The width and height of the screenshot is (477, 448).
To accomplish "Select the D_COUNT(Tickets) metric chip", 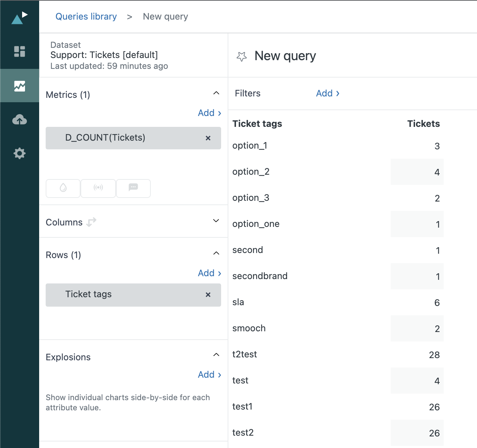I will coord(133,138).
